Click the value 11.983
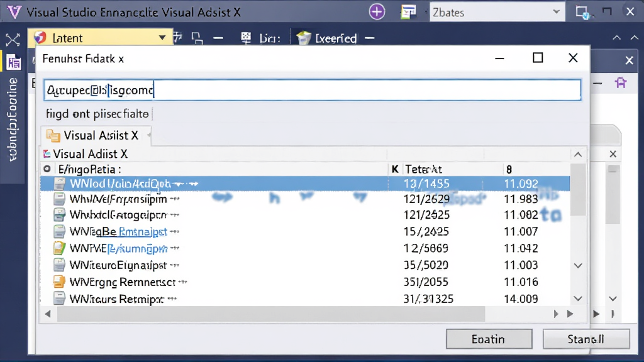 pyautogui.click(x=521, y=199)
